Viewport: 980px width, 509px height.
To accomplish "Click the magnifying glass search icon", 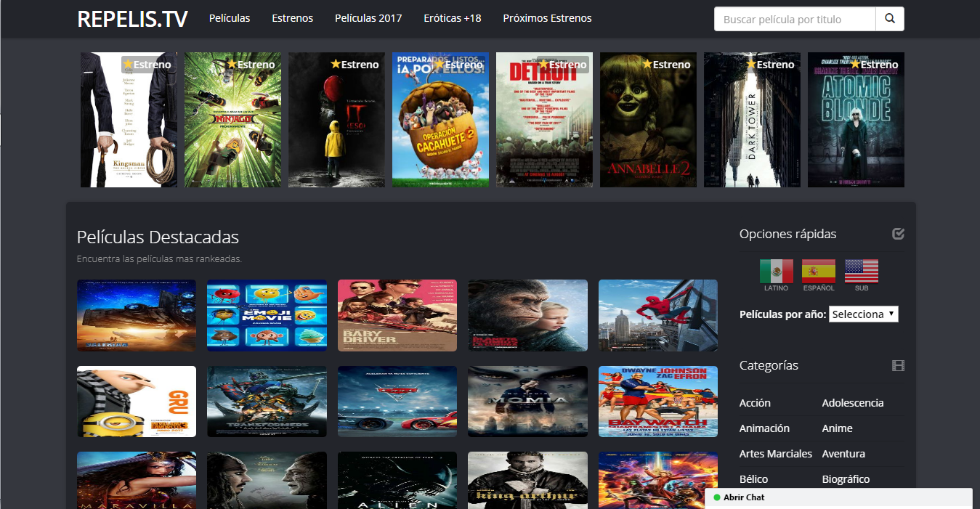I will click(x=889, y=18).
